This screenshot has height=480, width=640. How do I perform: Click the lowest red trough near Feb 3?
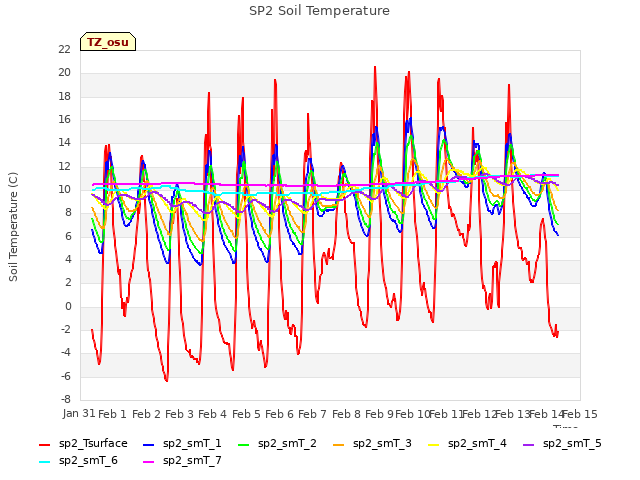click(x=167, y=380)
